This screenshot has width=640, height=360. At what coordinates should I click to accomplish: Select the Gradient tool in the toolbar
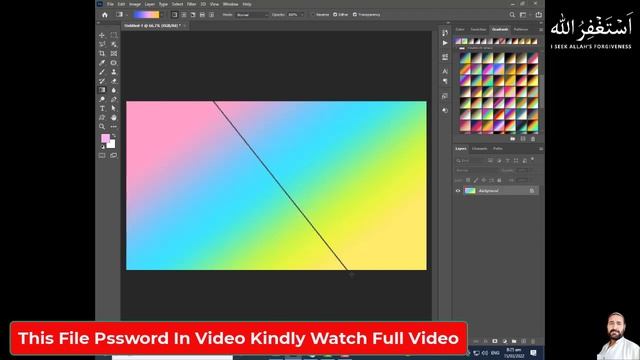pyautogui.click(x=102, y=90)
